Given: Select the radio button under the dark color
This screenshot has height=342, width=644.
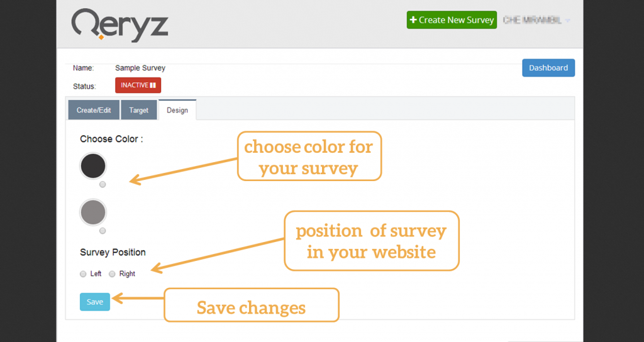Looking at the screenshot, I should pos(103,184).
